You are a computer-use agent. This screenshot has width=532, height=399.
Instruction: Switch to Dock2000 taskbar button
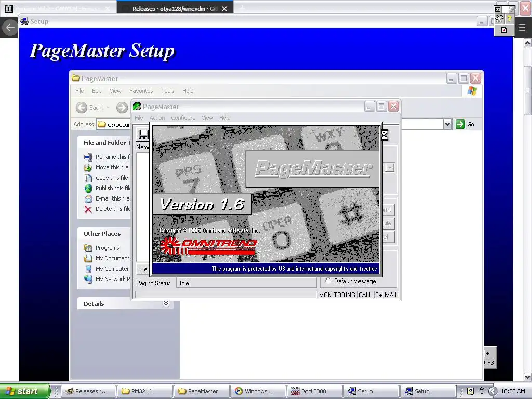point(314,391)
